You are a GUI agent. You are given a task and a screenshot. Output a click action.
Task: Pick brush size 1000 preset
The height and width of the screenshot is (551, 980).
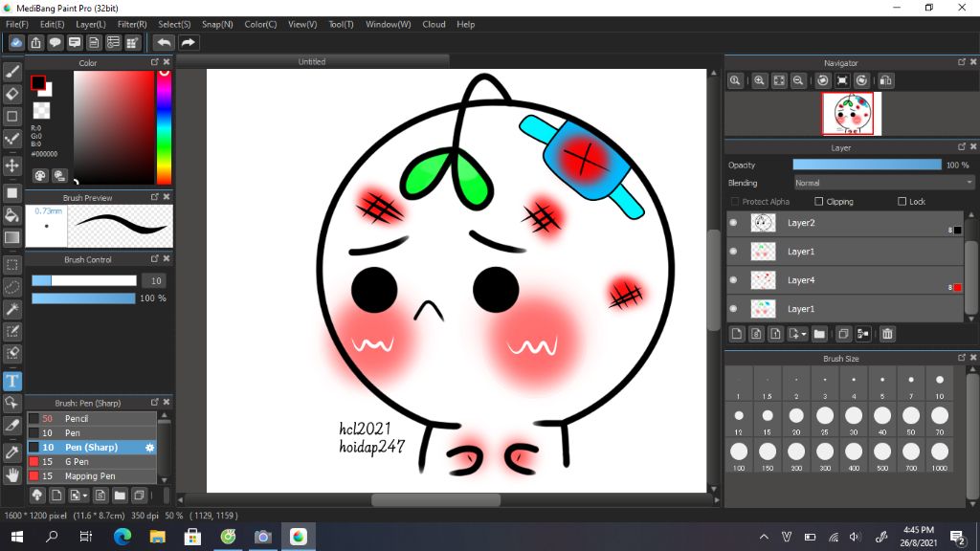[x=940, y=455]
